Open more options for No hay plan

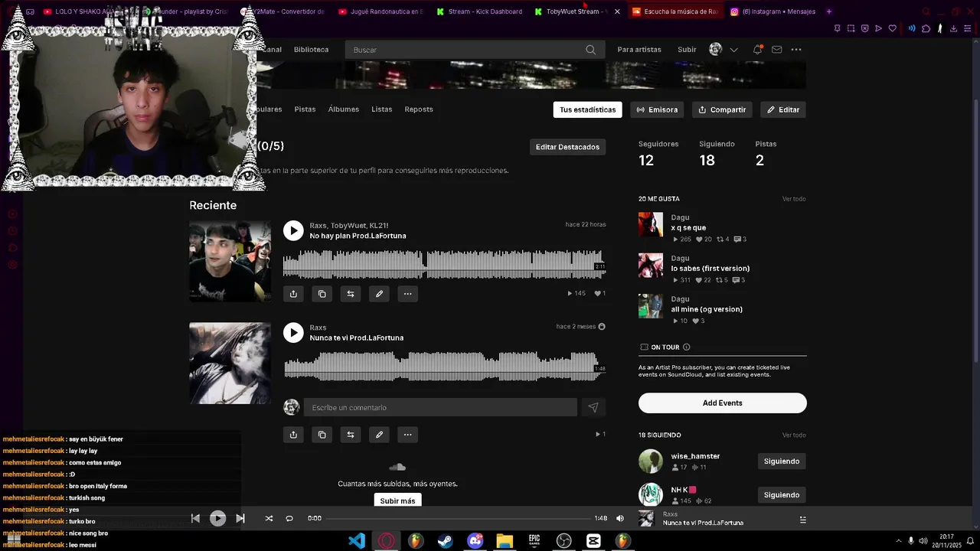pos(407,294)
